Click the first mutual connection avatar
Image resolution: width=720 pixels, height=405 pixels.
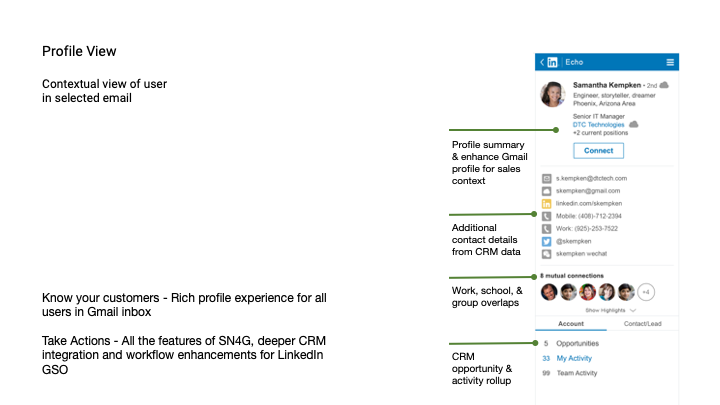pyautogui.click(x=549, y=292)
